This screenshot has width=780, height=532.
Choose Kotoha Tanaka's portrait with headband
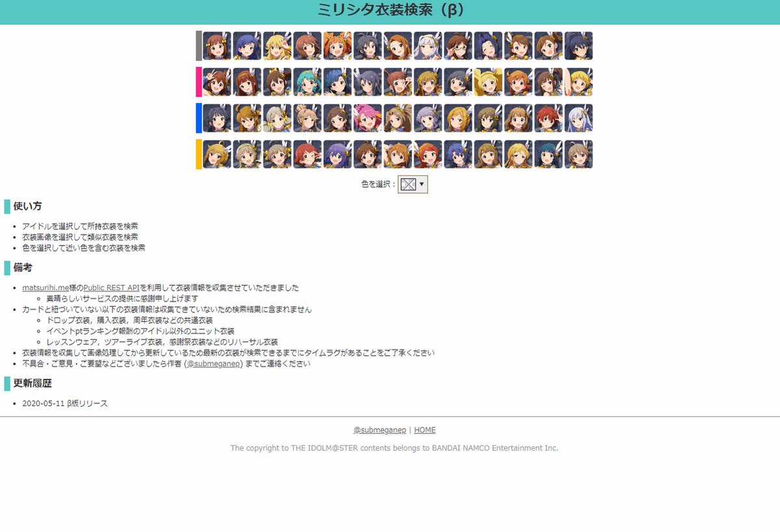(247, 82)
